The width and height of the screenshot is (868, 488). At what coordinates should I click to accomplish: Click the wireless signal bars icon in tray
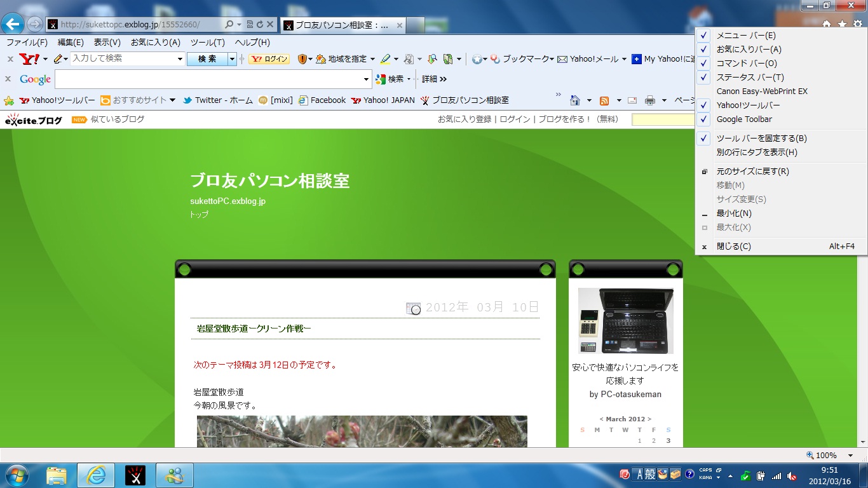776,475
